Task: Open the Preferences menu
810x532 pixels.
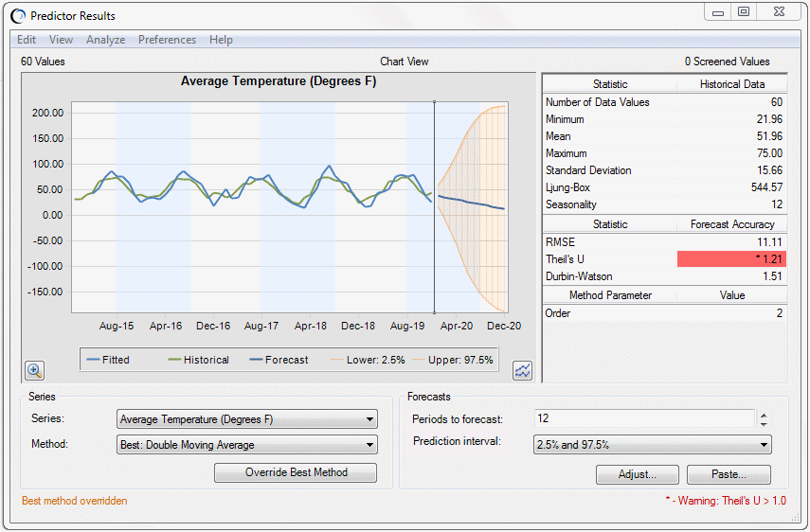Action: [x=167, y=40]
